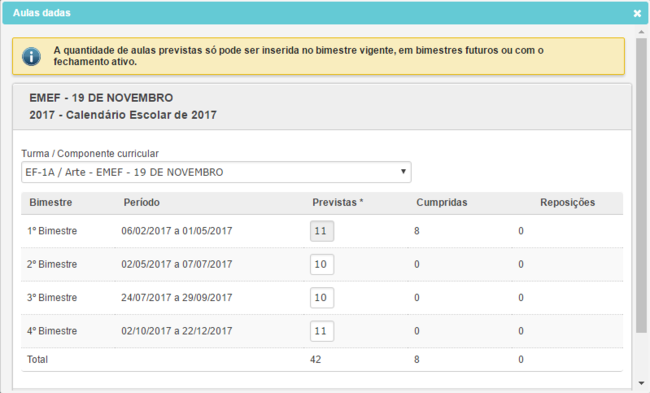Click the Reposições column header
This screenshot has width=650, height=393.
click(568, 202)
